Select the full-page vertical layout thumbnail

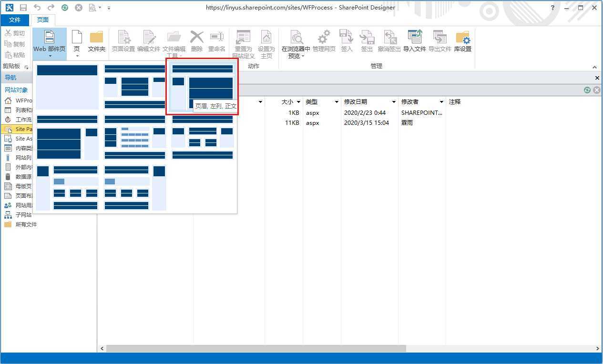(x=67, y=87)
